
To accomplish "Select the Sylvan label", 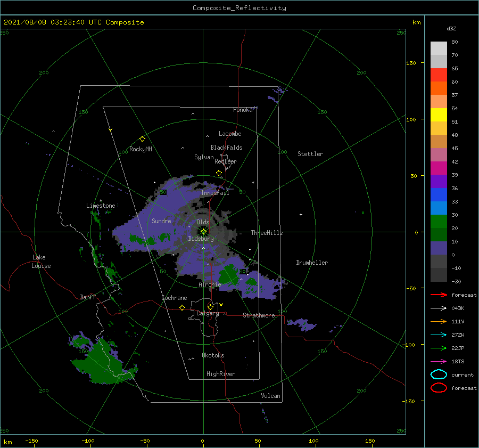I will pyautogui.click(x=204, y=157).
